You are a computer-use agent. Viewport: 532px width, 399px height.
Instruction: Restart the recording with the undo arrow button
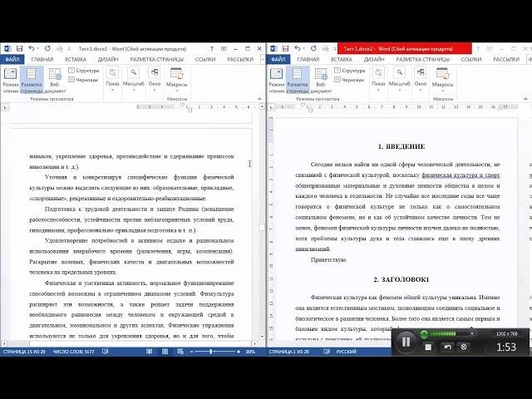coord(447,347)
